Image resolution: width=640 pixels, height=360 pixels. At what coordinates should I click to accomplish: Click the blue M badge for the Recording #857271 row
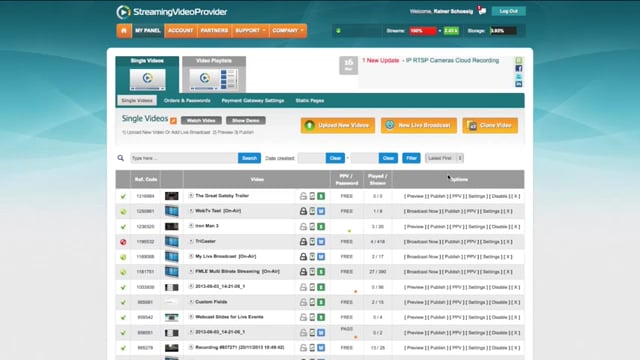pyautogui.click(x=321, y=348)
